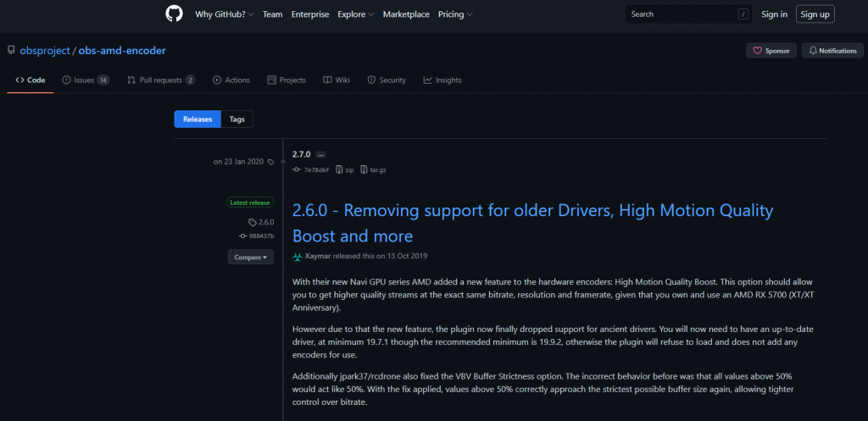This screenshot has width=868, height=421.
Task: Open the Enterprise page
Action: [310, 14]
